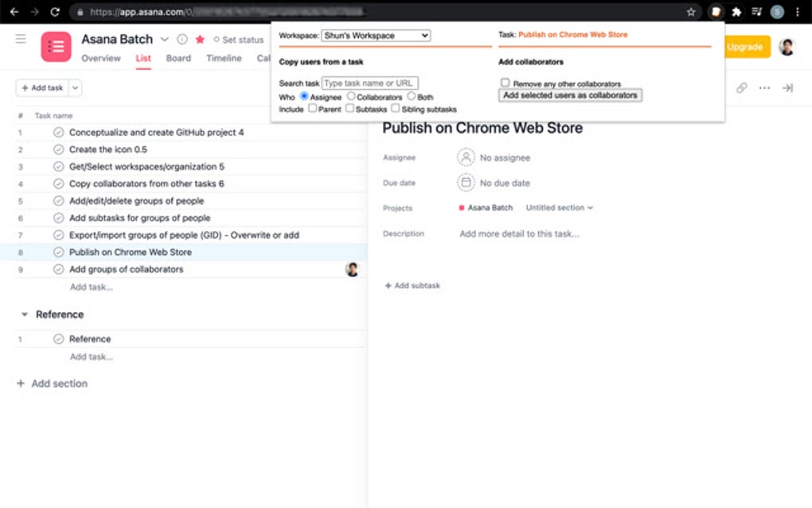This screenshot has height=508, width=812.
Task: Switch to the Board tab
Action: tap(178, 57)
